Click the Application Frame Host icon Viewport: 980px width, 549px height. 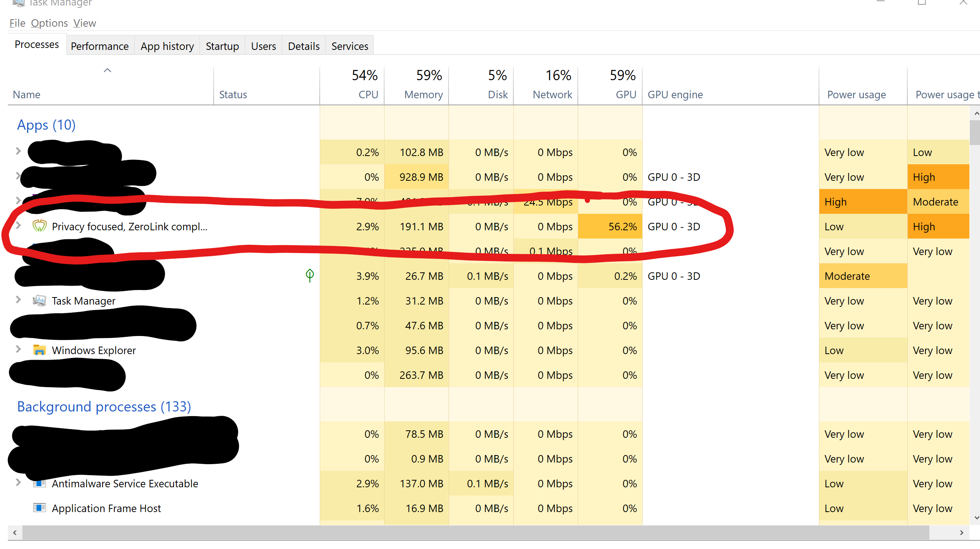click(x=39, y=508)
